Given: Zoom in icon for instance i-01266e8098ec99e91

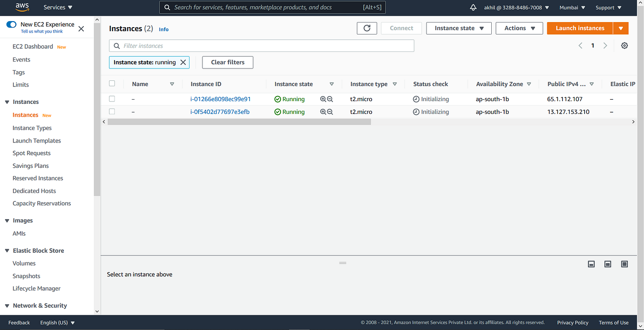Looking at the screenshot, I should click(x=323, y=99).
